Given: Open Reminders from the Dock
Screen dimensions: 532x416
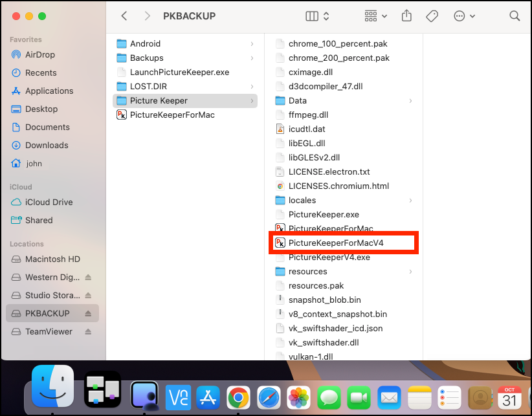Looking at the screenshot, I should [x=449, y=397].
